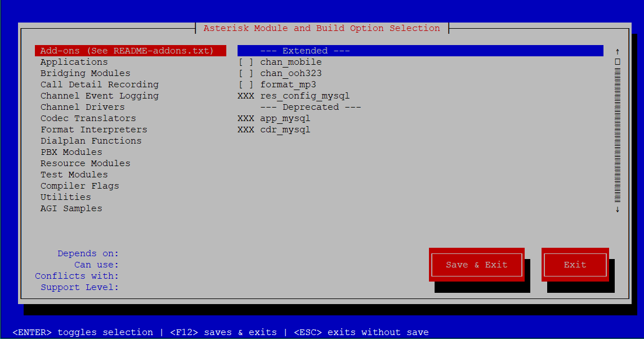Select Dialplan Functions category

[x=91, y=141]
